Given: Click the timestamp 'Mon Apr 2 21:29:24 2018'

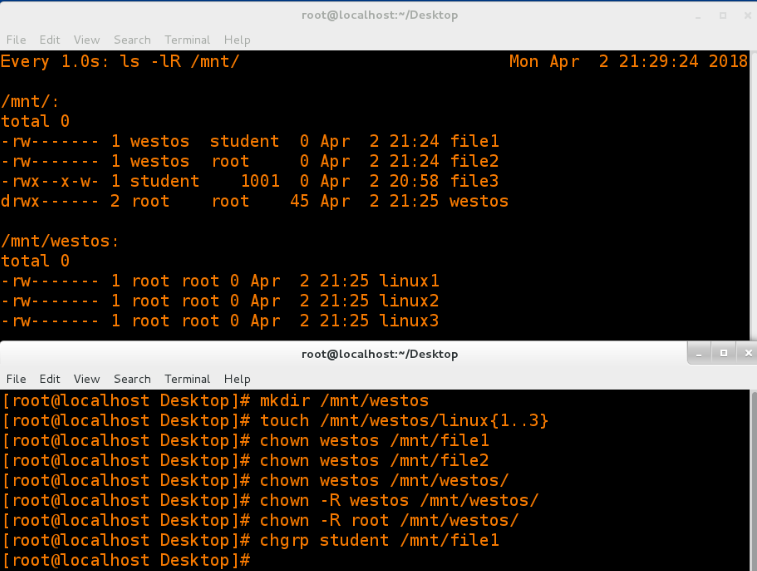Looking at the screenshot, I should 628,61.
